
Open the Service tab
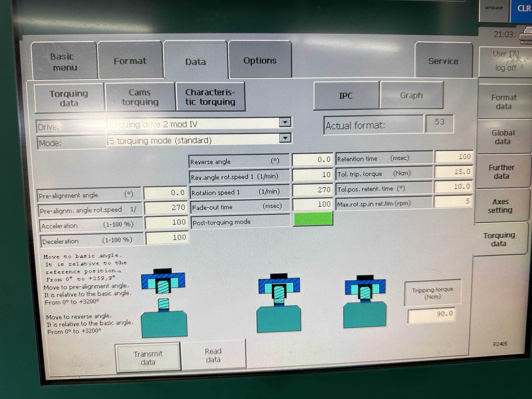(443, 61)
